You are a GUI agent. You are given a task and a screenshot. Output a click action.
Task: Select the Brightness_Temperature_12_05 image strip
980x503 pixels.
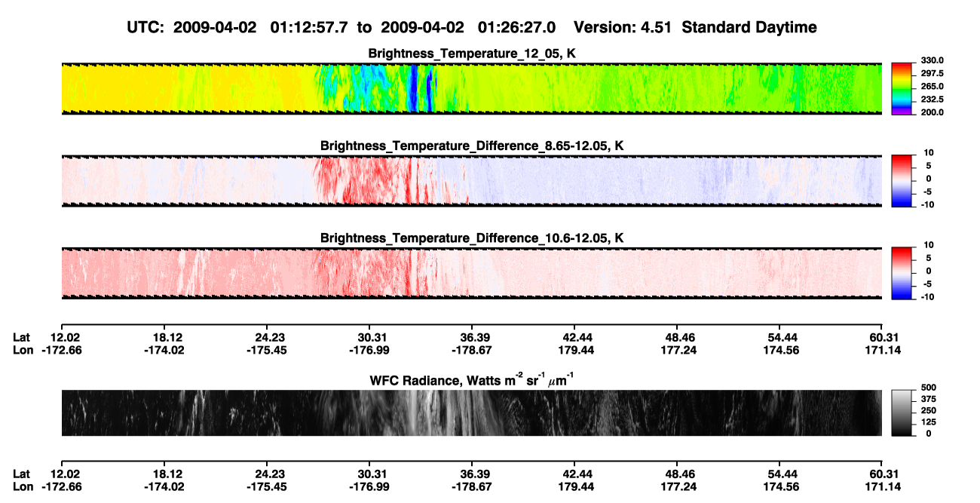click(x=471, y=87)
